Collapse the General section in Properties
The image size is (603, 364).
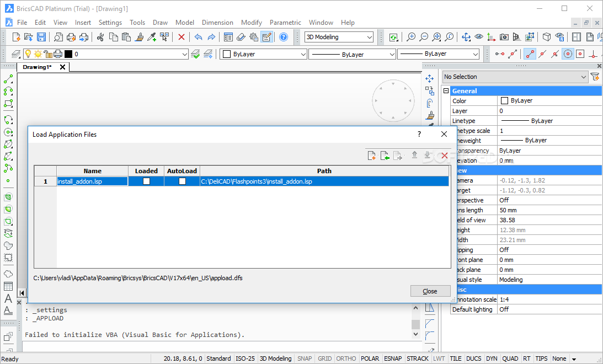(446, 90)
